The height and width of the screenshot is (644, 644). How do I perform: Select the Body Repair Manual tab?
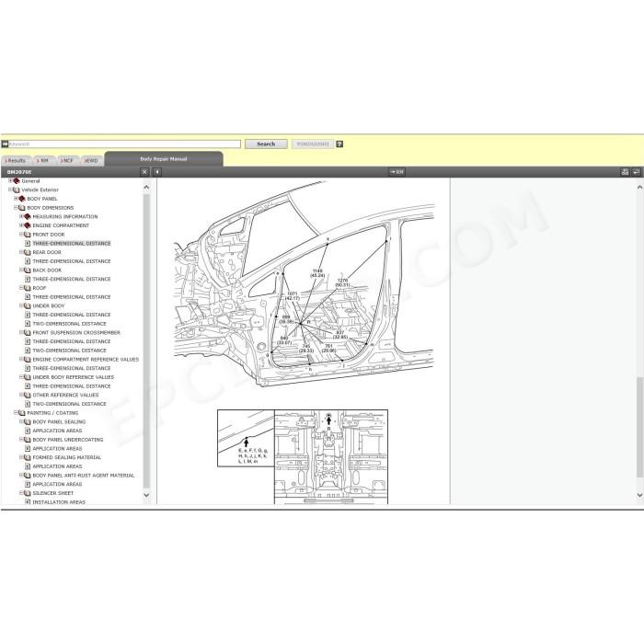coord(164,159)
